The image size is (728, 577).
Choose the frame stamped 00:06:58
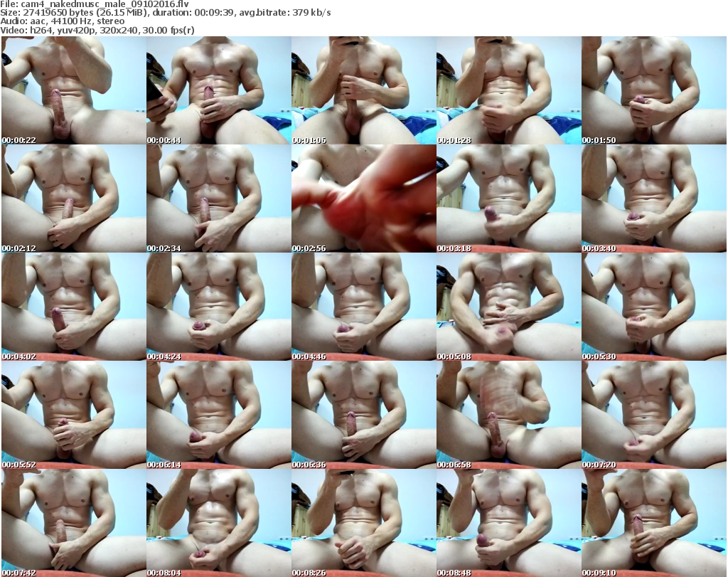[x=508, y=415]
